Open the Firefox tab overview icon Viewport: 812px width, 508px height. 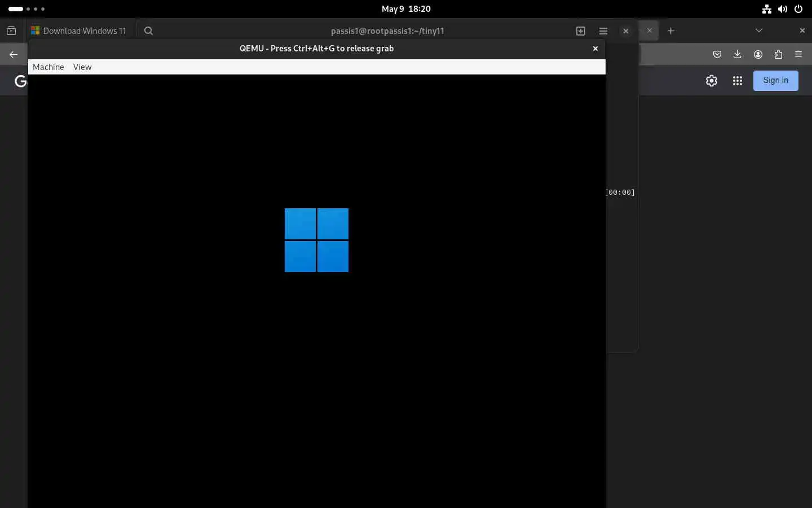[11, 31]
